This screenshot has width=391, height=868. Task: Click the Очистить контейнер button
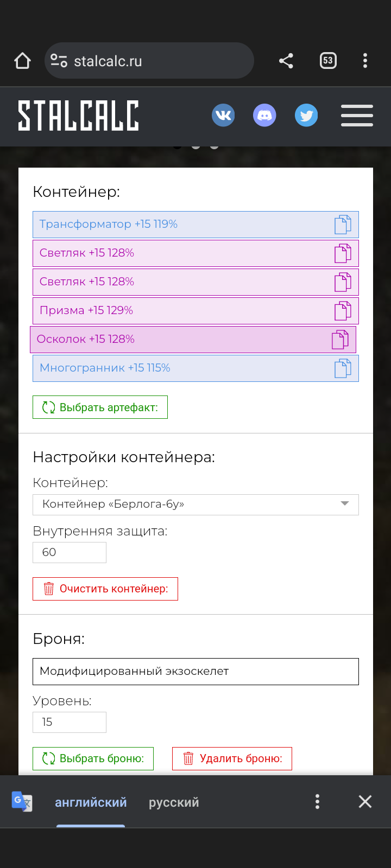coord(105,589)
